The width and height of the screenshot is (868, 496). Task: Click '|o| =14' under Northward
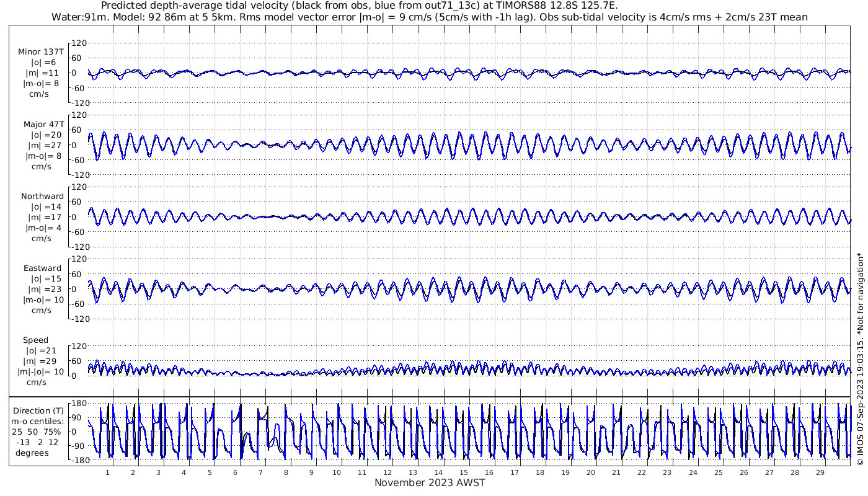(46, 206)
